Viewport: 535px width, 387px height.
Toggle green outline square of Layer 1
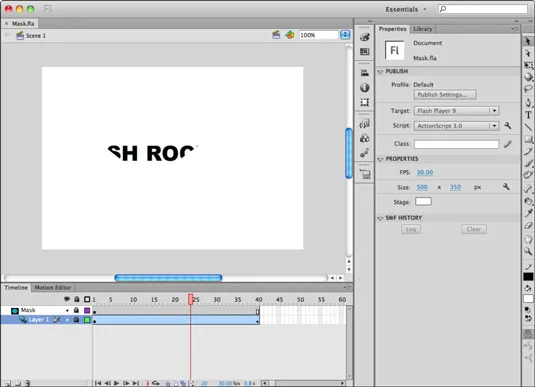87,320
